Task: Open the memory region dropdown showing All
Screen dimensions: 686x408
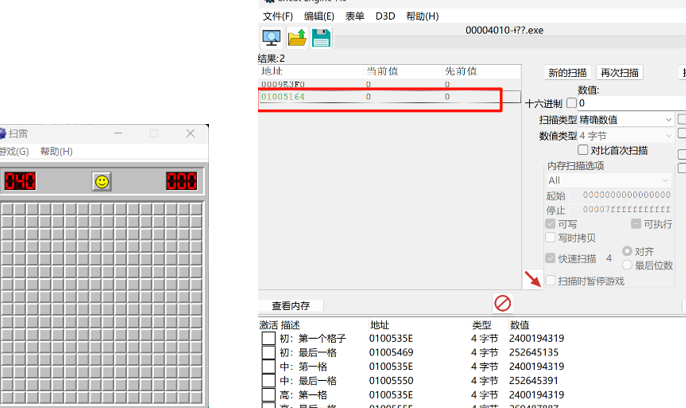Action: pyautogui.click(x=609, y=180)
